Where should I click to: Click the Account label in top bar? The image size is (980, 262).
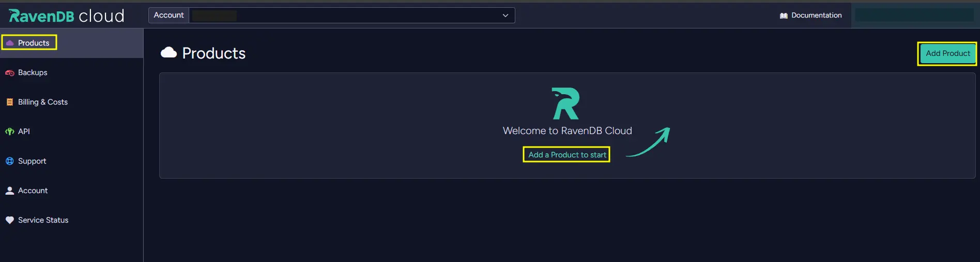169,16
